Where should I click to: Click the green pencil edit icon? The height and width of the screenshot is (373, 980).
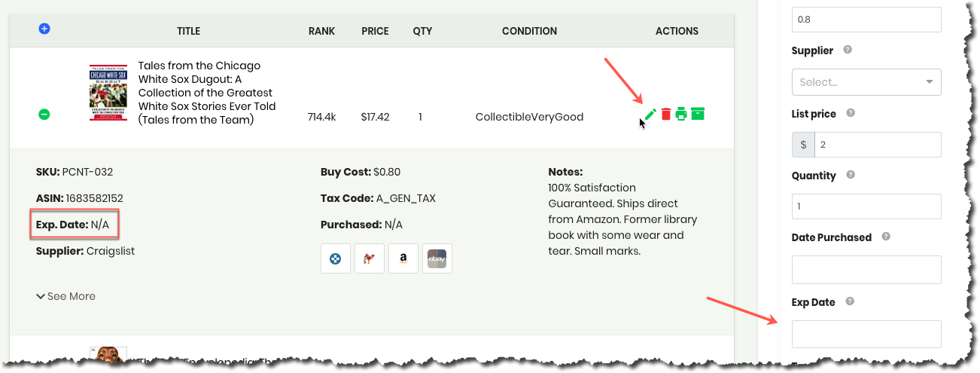tap(651, 115)
